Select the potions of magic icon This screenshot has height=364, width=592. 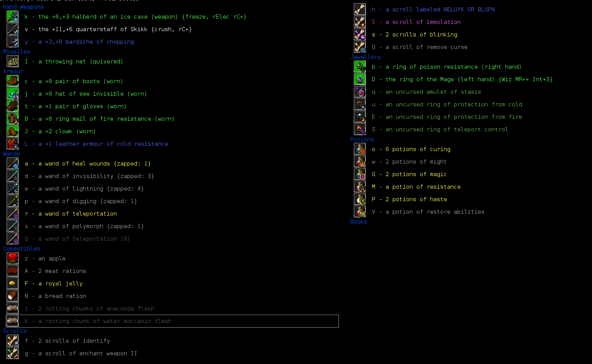point(360,174)
